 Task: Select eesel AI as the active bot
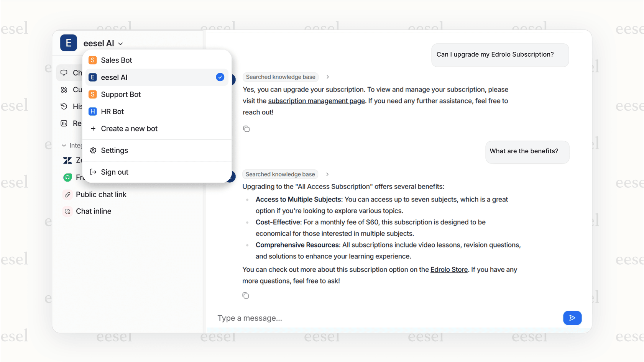click(114, 77)
